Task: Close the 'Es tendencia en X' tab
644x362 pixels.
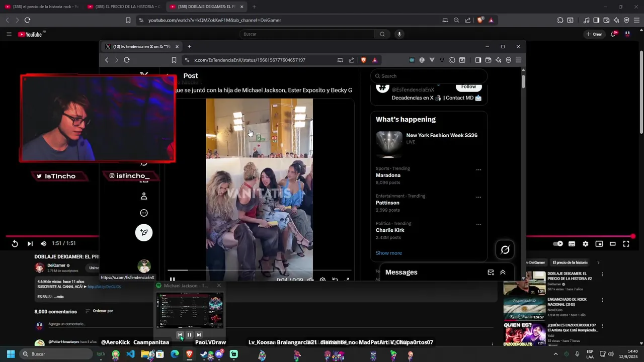Action: click(177, 47)
